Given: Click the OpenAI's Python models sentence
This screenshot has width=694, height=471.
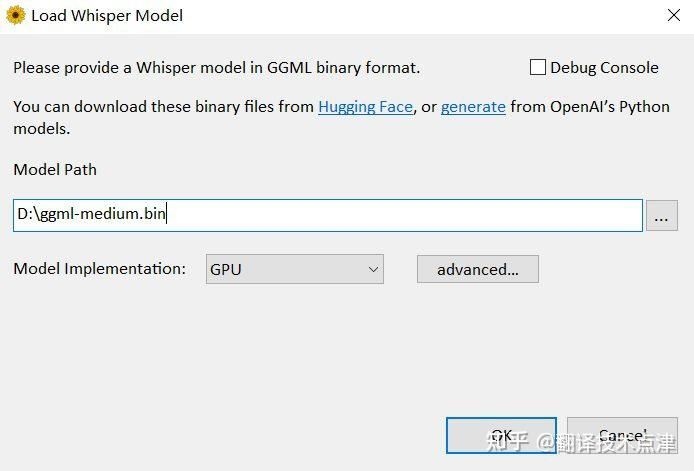Looking at the screenshot, I should click(341, 118).
